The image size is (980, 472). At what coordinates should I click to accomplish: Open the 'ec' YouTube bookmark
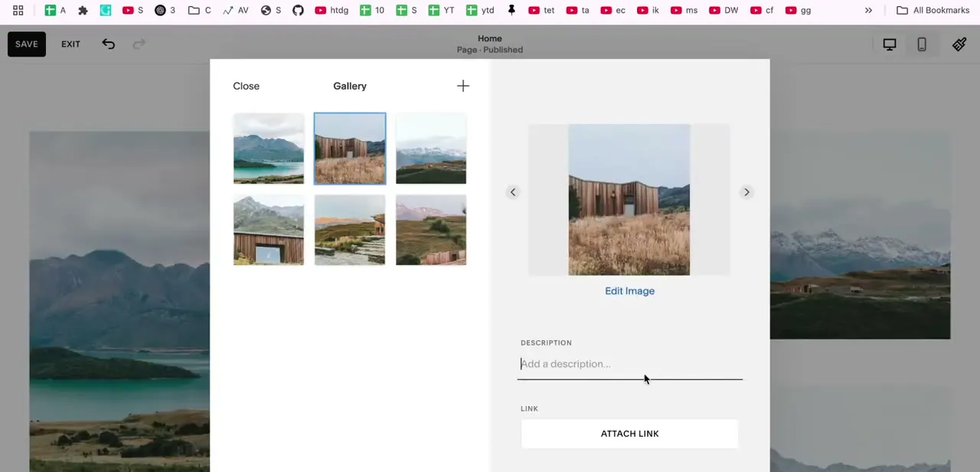[x=613, y=11]
